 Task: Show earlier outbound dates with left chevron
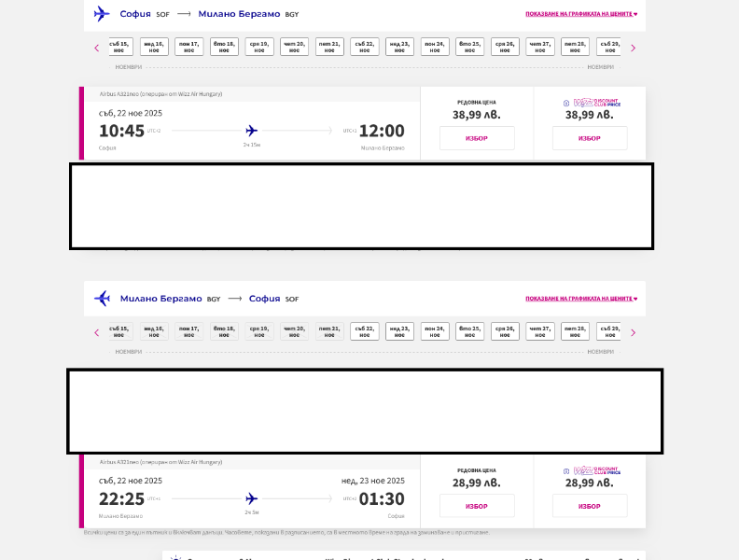click(x=97, y=49)
